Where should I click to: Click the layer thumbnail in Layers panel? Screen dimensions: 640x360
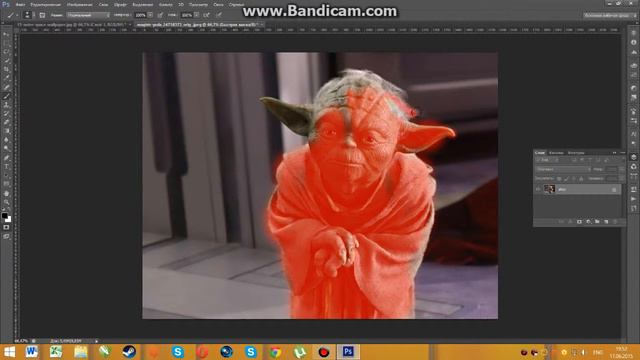click(549, 189)
